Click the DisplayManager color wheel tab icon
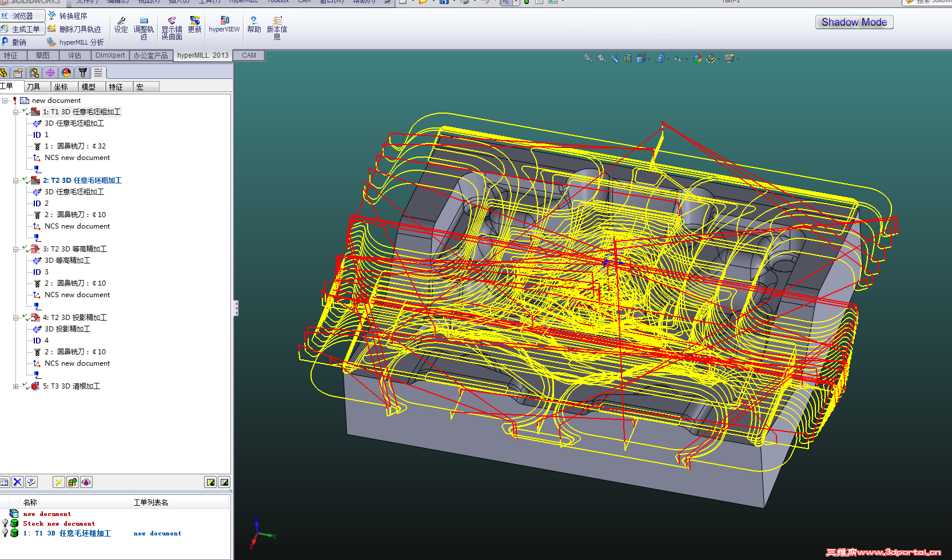The width and height of the screenshot is (952, 560). tap(66, 73)
